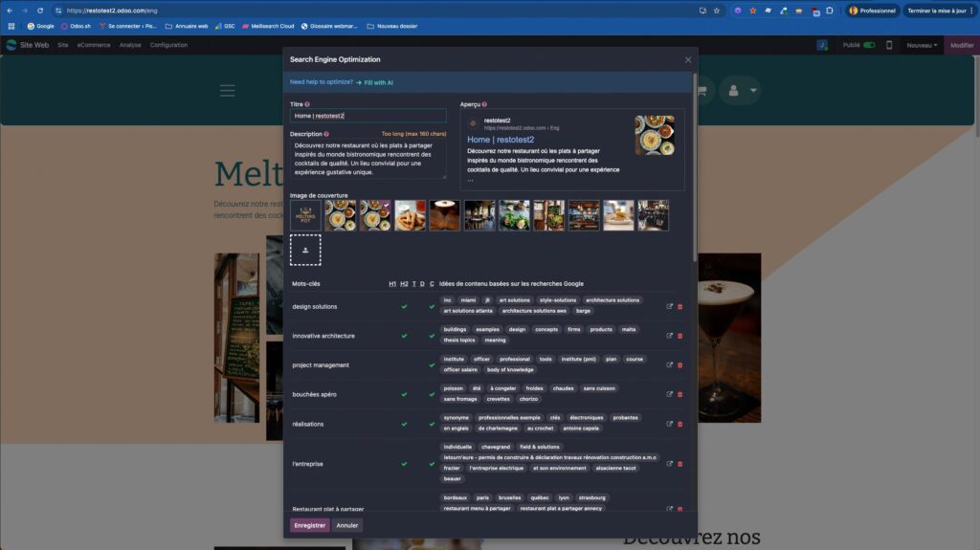Bookmark this page with the star icon
The height and width of the screenshot is (550, 980).
point(717,11)
